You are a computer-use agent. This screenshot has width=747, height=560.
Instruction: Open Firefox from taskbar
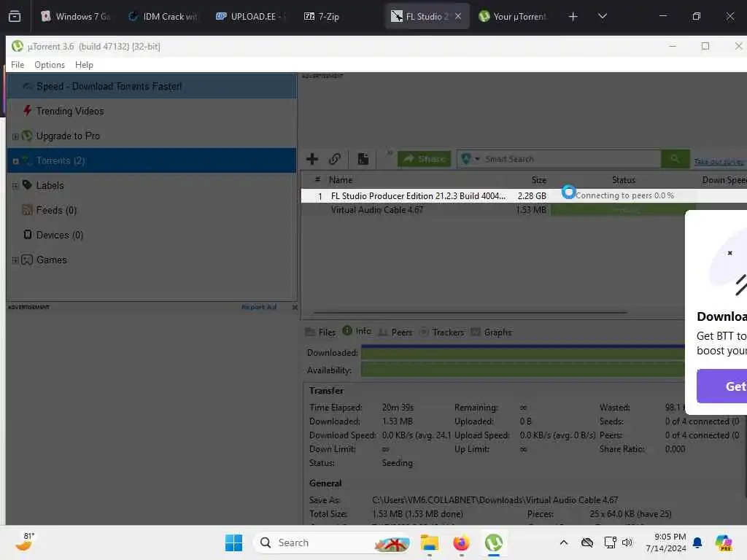click(461, 542)
